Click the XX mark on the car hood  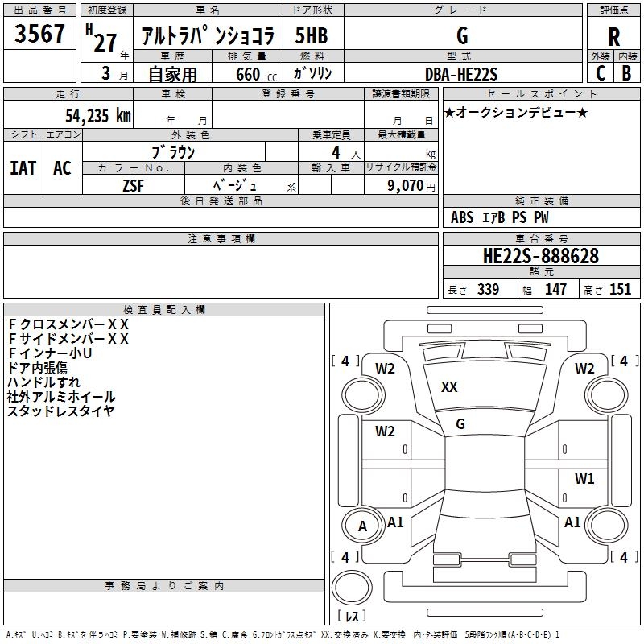449,387
